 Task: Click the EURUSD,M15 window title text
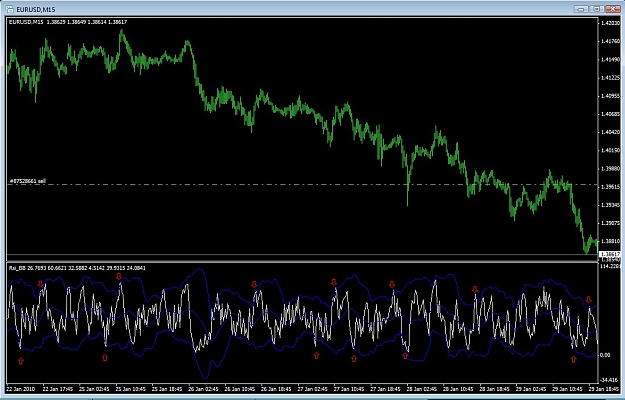tap(36, 9)
